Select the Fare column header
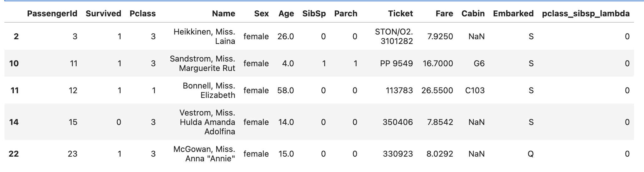Viewport: 644px width, 172px height. pos(444,13)
